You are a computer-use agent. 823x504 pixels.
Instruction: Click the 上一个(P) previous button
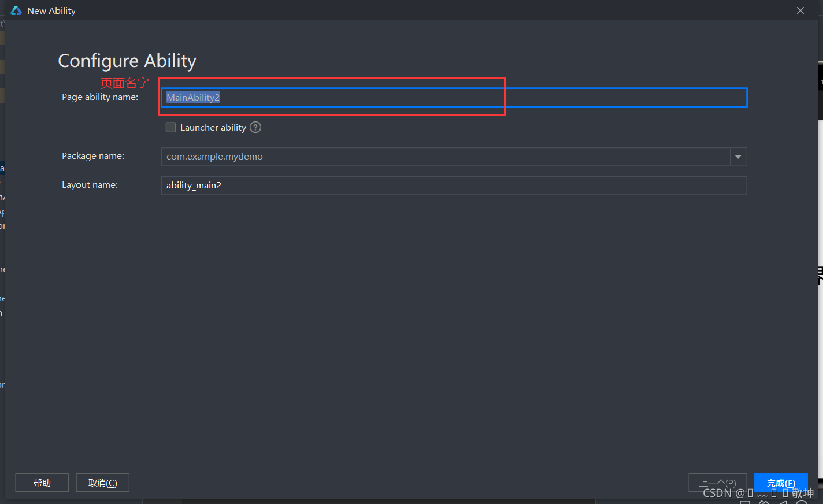(x=717, y=483)
